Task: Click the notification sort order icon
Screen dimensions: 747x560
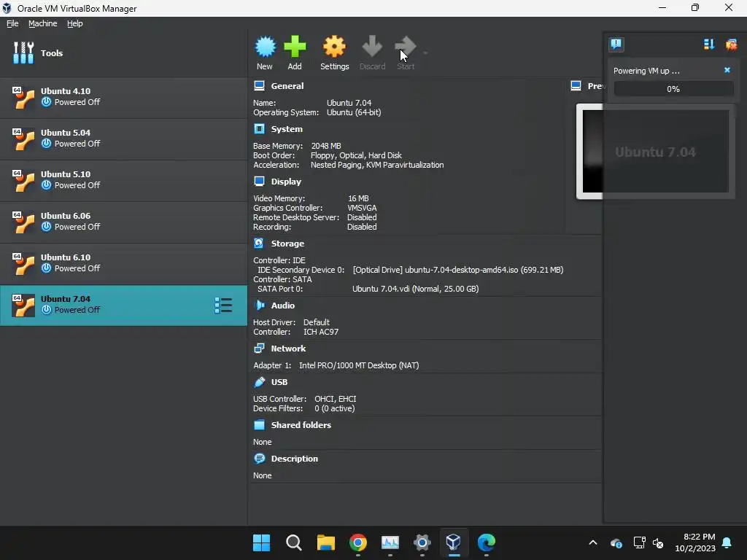Action: pyautogui.click(x=709, y=44)
